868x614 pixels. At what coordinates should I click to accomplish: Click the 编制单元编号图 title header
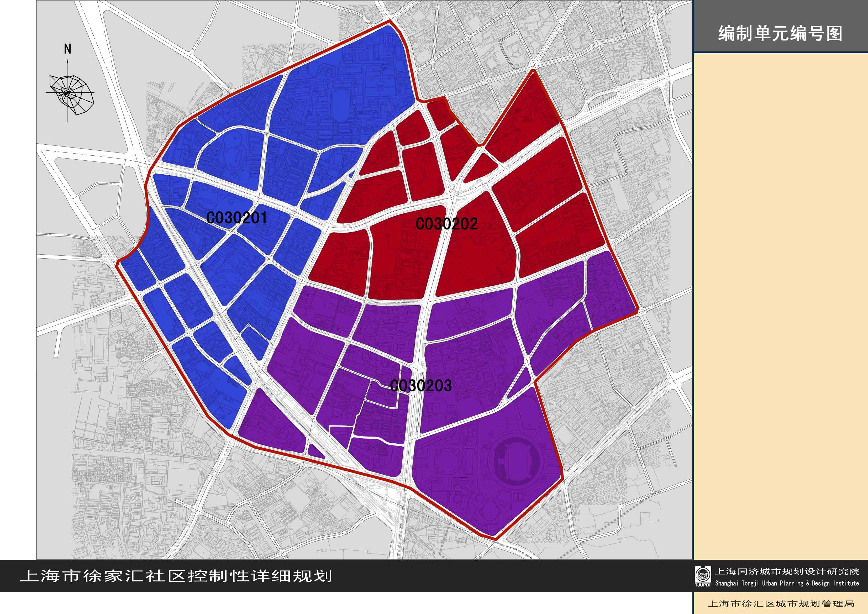tap(780, 33)
